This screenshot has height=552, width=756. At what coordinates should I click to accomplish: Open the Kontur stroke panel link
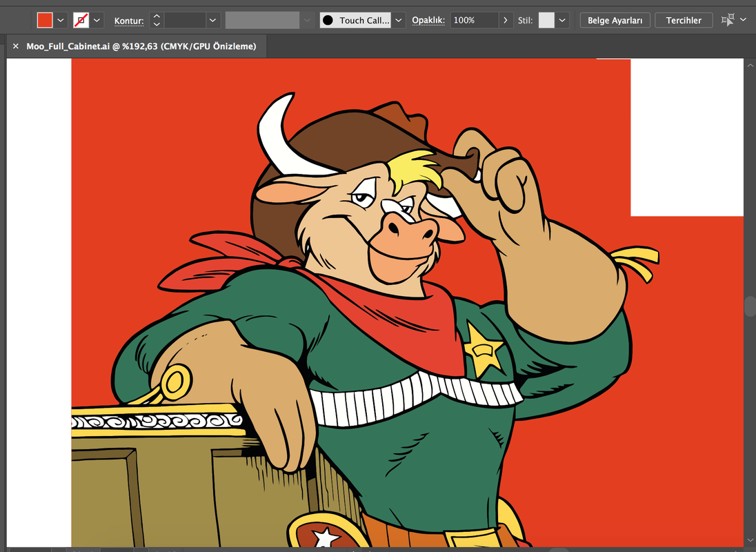tap(129, 21)
